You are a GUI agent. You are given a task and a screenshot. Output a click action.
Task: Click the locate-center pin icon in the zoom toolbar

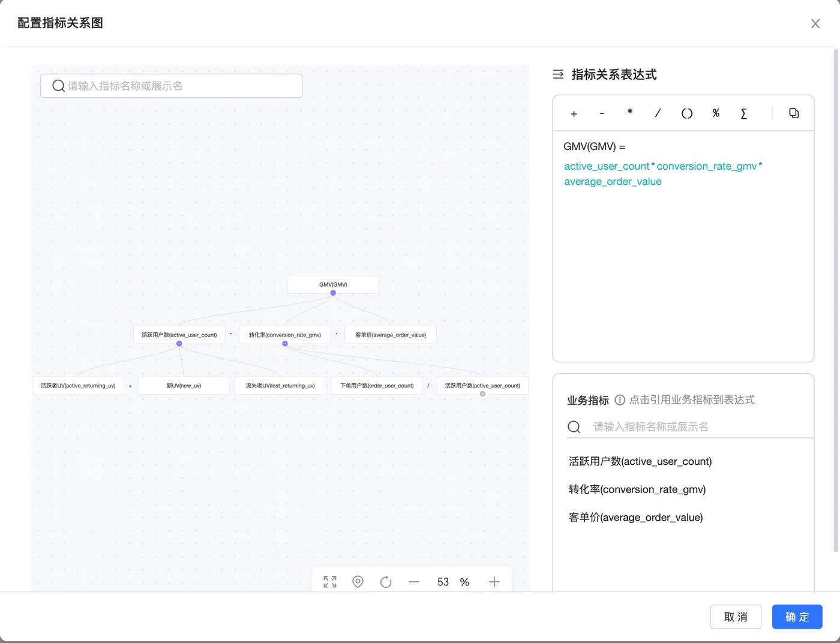358,582
